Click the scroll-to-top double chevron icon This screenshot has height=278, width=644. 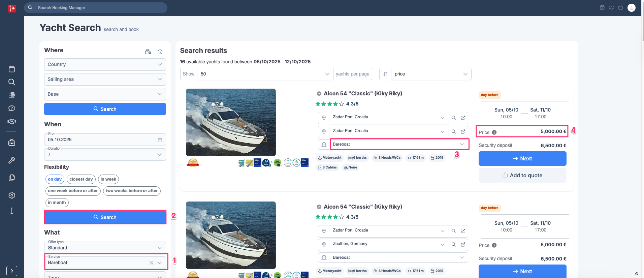coord(637,274)
